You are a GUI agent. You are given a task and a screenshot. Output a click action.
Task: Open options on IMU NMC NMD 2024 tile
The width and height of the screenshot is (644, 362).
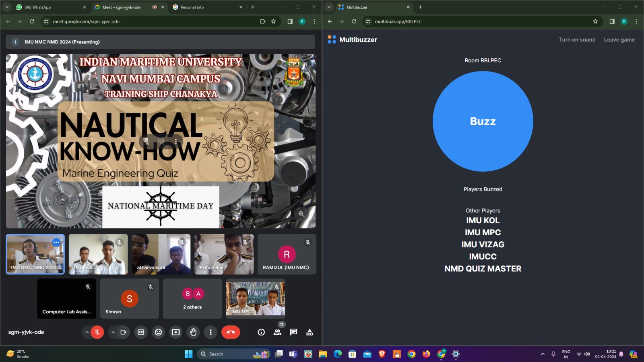pos(56,242)
